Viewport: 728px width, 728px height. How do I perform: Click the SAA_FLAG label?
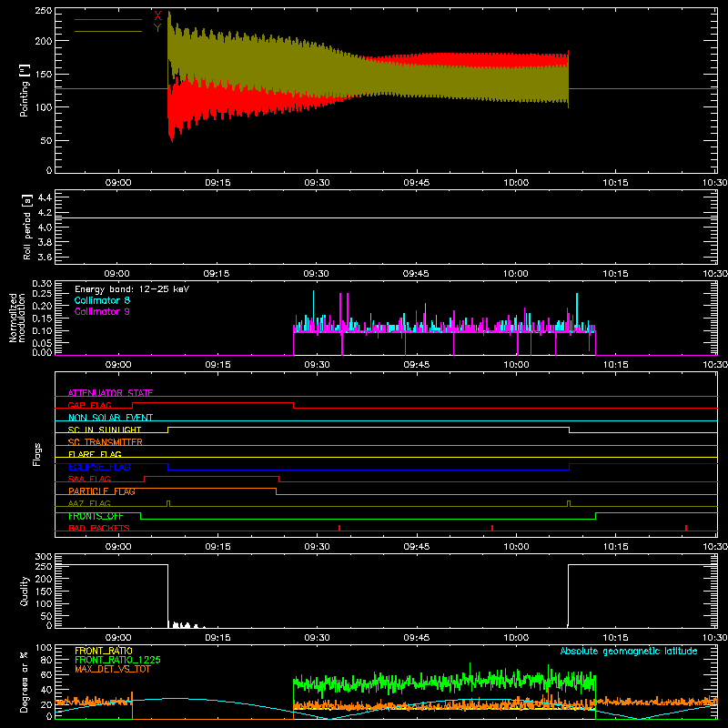[89, 479]
